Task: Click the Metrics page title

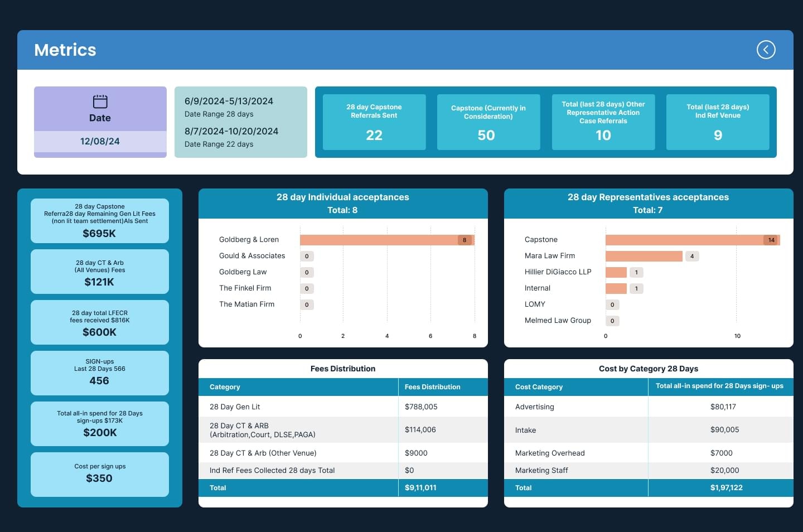Action: (65, 50)
